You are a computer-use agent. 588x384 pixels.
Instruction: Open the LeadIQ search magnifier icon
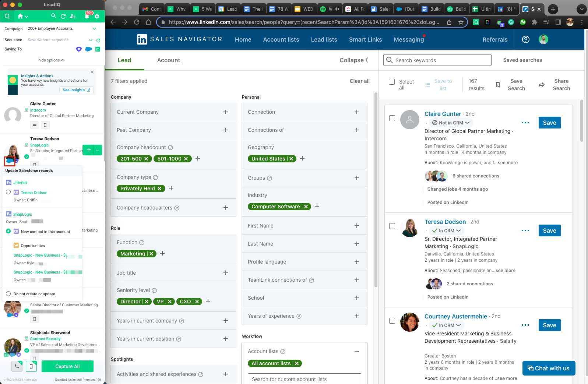coord(54,16)
